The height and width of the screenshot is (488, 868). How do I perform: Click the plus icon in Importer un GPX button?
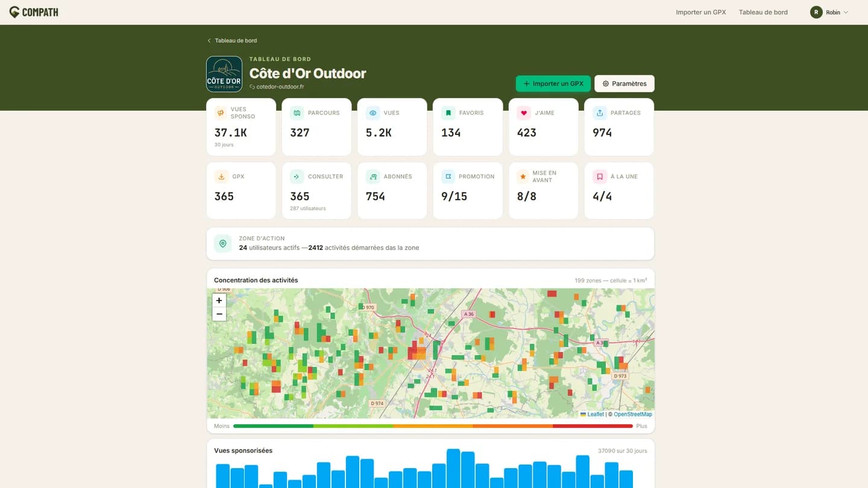(x=526, y=84)
